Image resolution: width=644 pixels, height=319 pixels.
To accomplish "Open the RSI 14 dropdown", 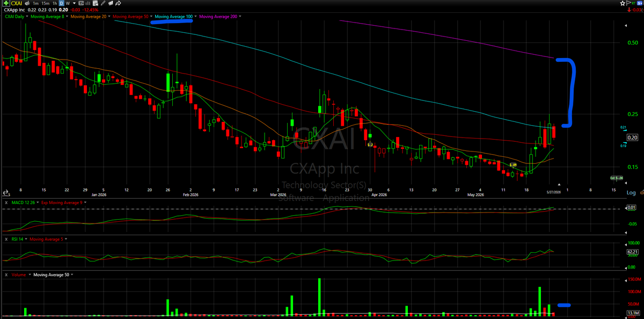I will click(26, 239).
